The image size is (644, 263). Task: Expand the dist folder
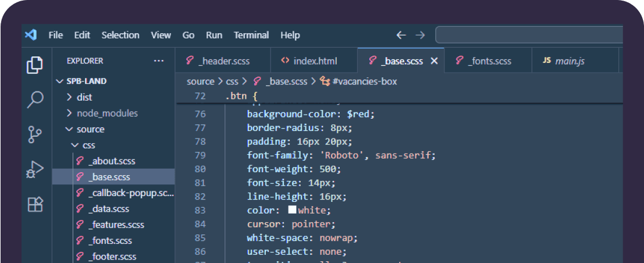84,97
